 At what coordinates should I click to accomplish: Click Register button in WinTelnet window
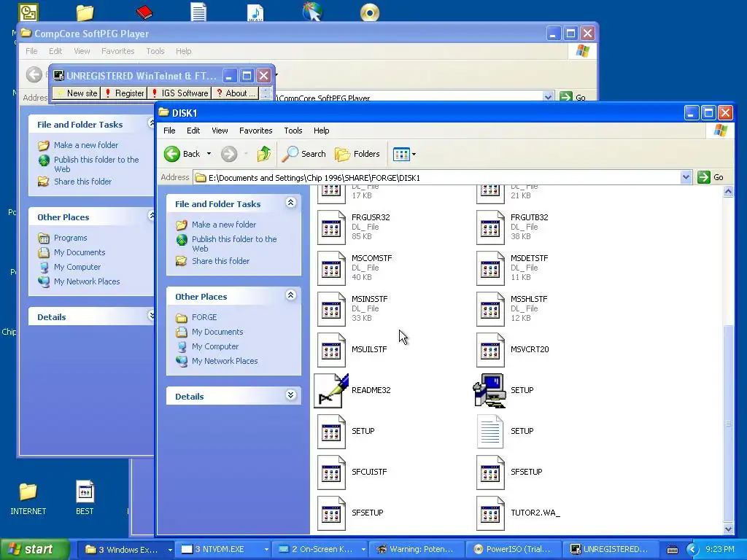(124, 93)
